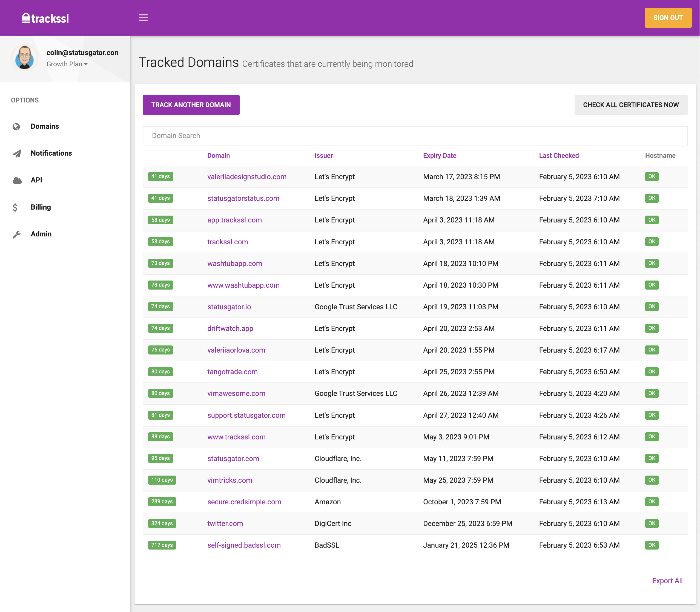
Task: Click the Notifications paper plane icon
Action: point(16,154)
